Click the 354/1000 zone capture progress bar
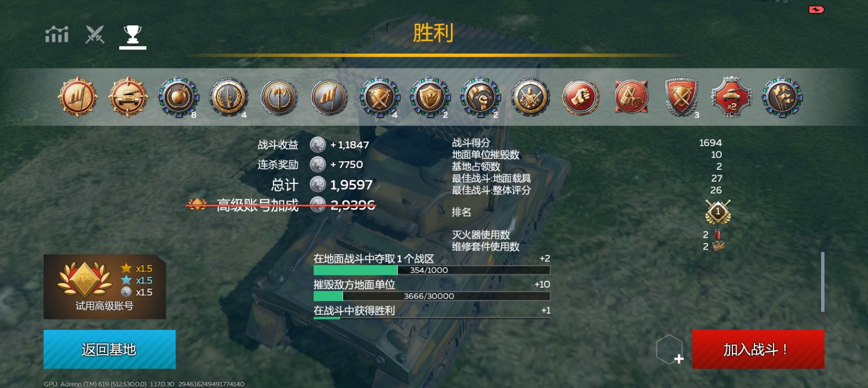The height and width of the screenshot is (388, 868). (432, 270)
